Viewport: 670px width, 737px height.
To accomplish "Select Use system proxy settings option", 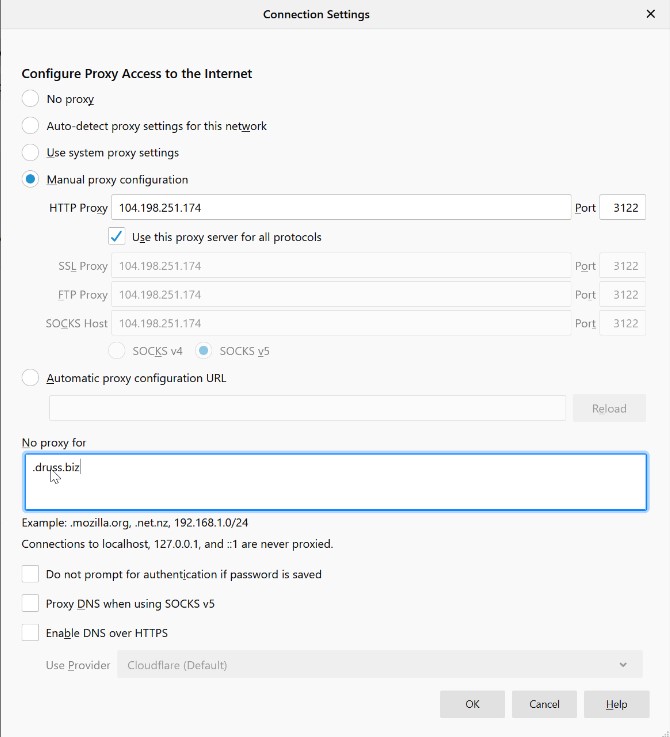I will click(30, 153).
